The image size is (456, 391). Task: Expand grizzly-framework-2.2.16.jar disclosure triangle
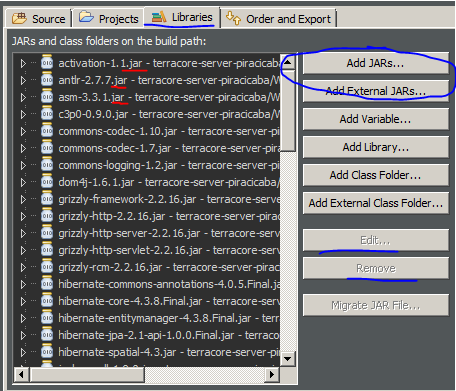(23, 199)
